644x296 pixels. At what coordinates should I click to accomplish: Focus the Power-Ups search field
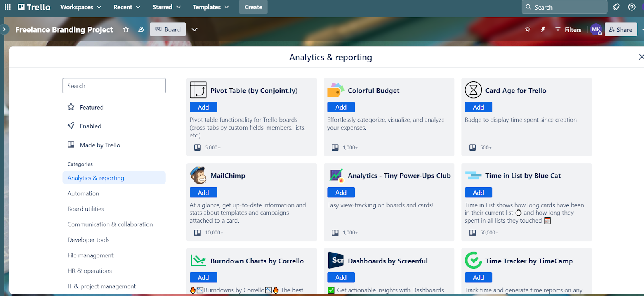click(x=114, y=86)
